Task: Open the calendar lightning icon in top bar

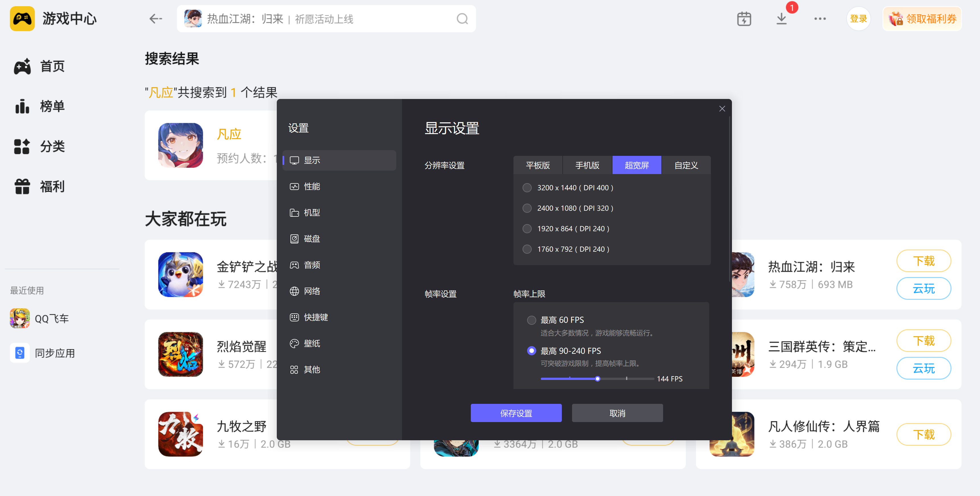Action: pos(744,19)
